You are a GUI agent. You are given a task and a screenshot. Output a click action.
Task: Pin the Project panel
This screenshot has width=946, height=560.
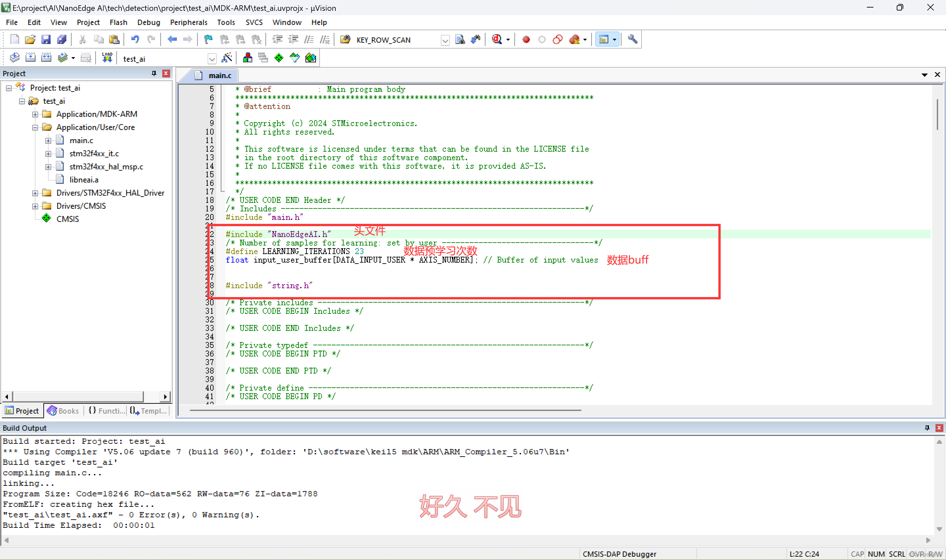[154, 73]
